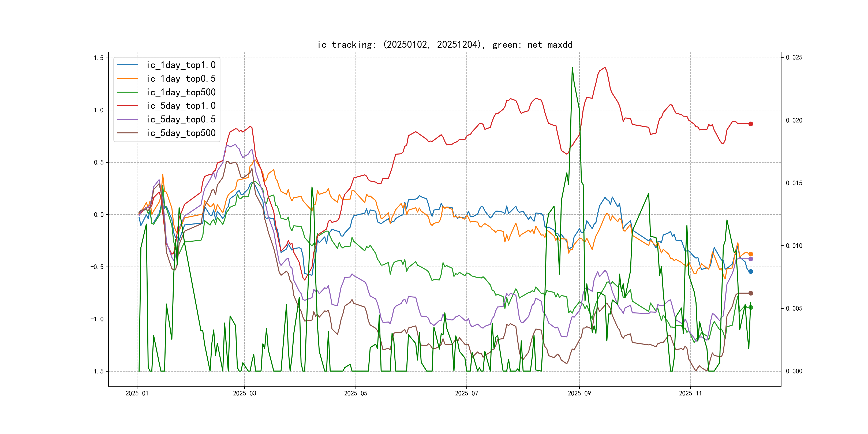Screen dimensions: 868x434
Task: Click the blue endpoint dot marker
Action: coord(750,272)
